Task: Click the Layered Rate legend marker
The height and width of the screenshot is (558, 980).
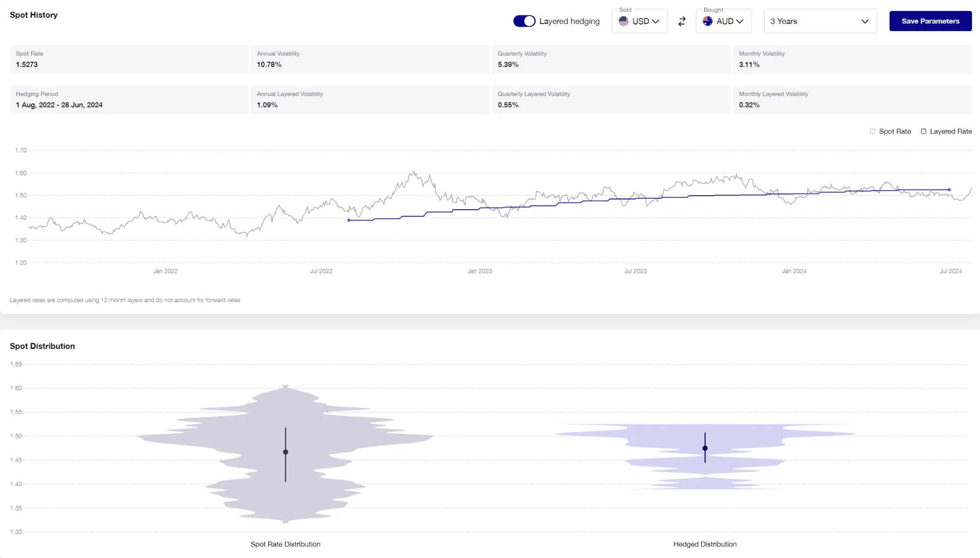Action: point(924,132)
